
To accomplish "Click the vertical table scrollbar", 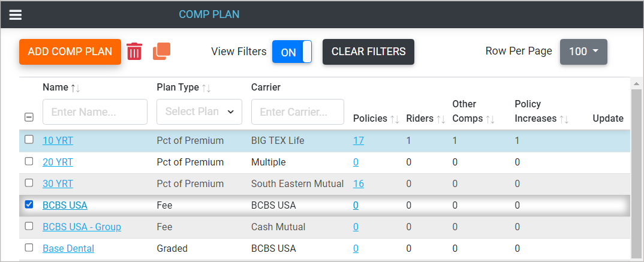I will [x=636, y=168].
